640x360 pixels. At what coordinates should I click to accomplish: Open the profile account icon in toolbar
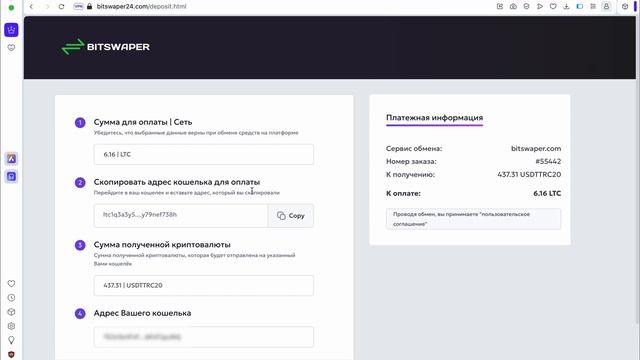(x=606, y=7)
